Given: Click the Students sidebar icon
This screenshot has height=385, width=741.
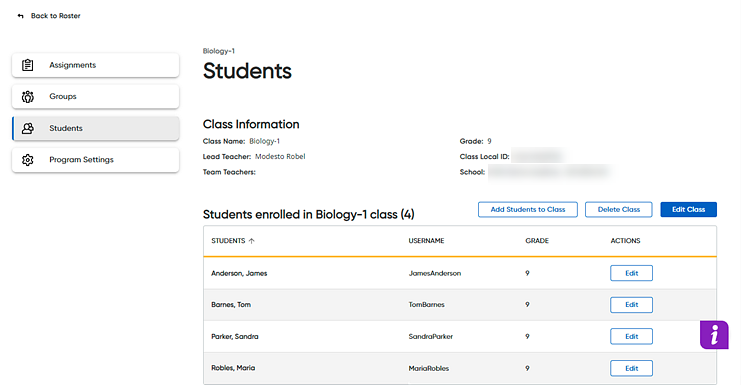Looking at the screenshot, I should [x=28, y=128].
